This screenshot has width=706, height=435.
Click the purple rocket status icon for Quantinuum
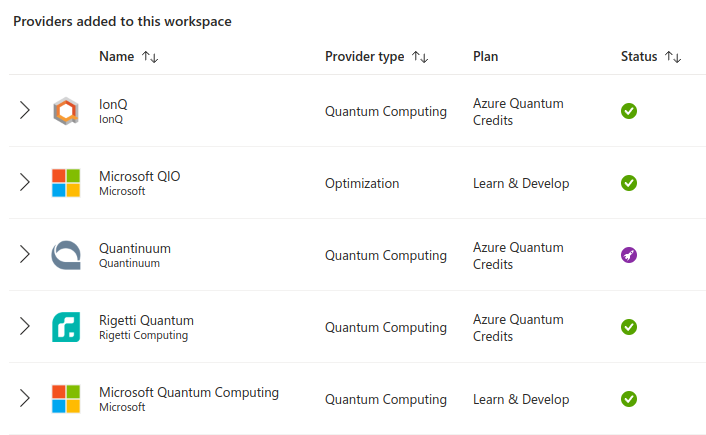point(629,255)
